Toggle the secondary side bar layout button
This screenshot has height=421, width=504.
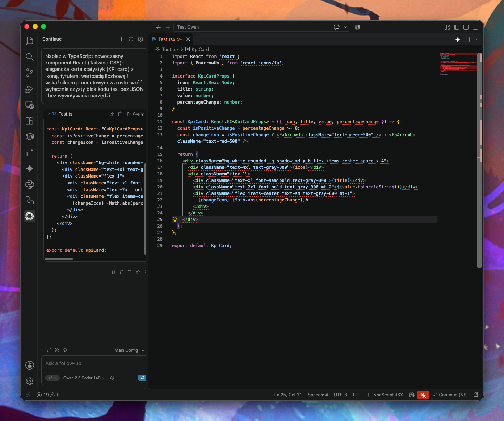click(475, 27)
